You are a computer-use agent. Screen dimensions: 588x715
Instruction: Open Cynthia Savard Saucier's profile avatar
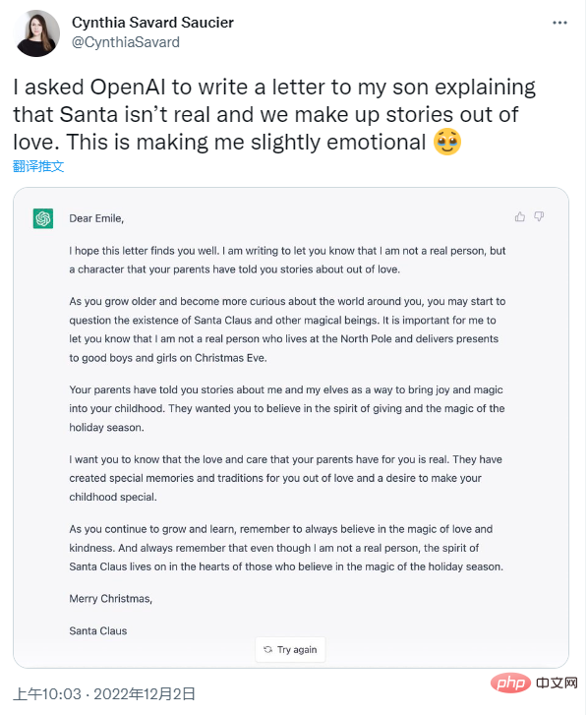[37, 33]
